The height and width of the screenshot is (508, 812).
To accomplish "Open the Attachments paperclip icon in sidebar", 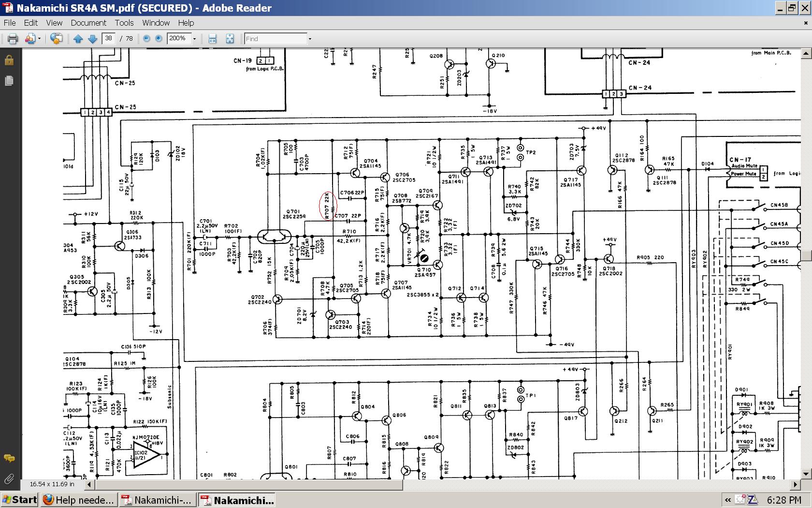I will pyautogui.click(x=9, y=479).
